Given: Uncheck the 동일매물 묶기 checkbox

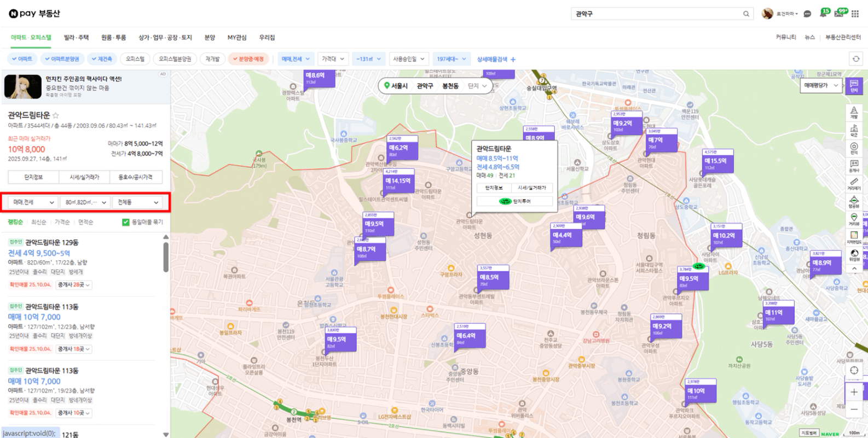Looking at the screenshot, I should coord(126,222).
